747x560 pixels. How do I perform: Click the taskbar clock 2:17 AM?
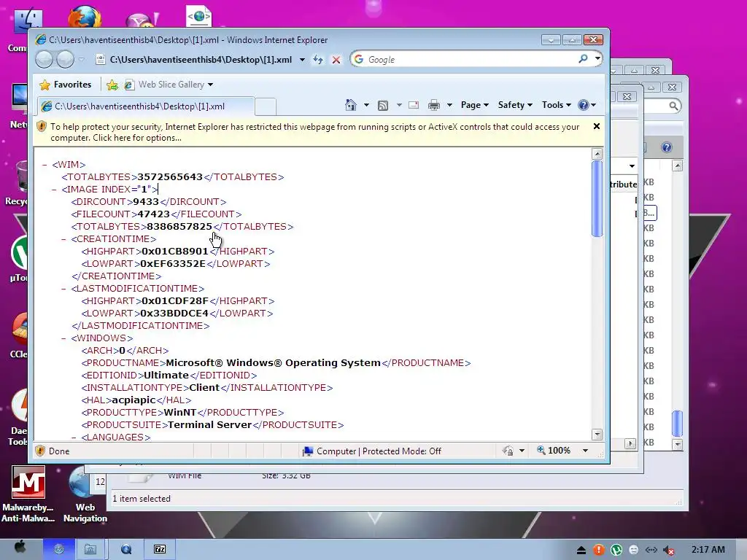click(x=708, y=550)
